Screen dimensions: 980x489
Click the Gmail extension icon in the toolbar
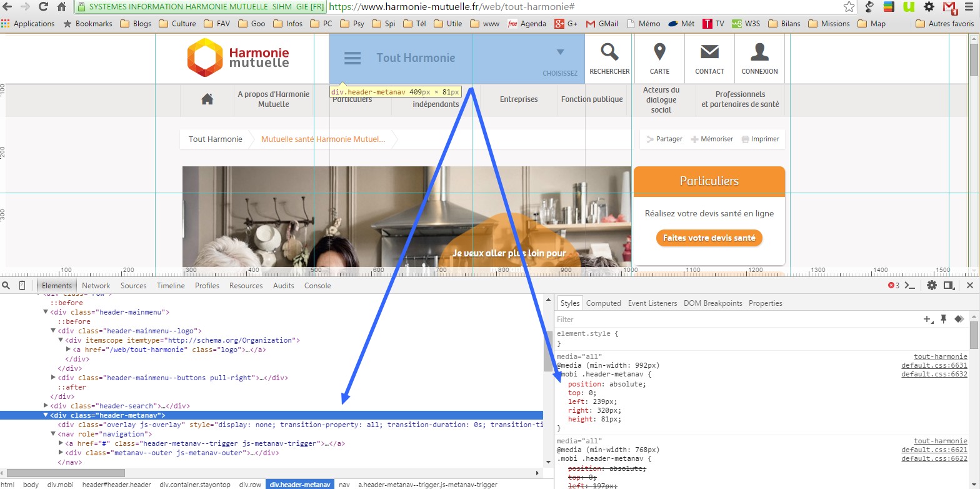pos(950,8)
